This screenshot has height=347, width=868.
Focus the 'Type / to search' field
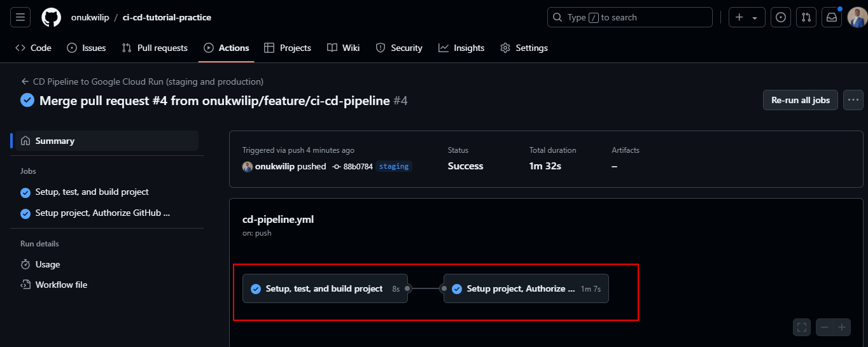pos(629,17)
